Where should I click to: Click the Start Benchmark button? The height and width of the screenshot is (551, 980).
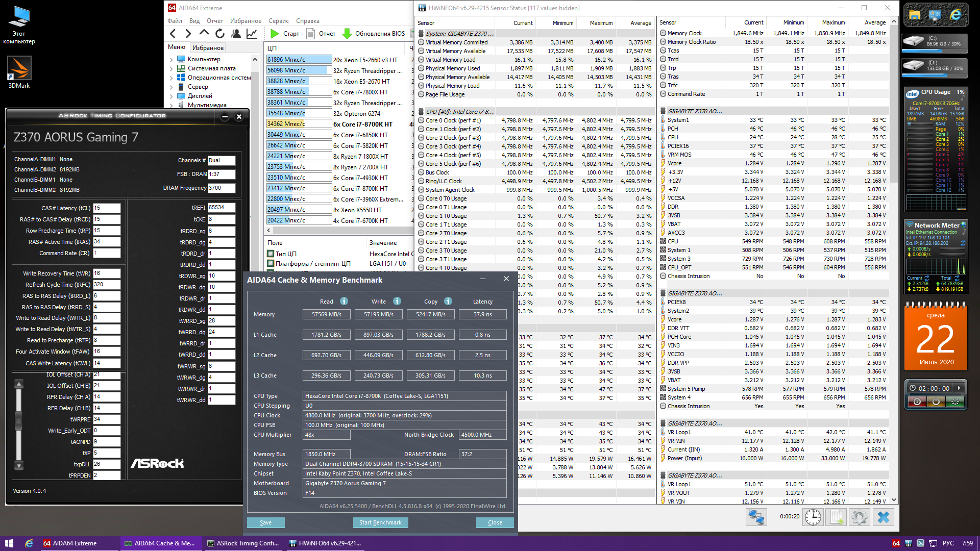click(380, 522)
